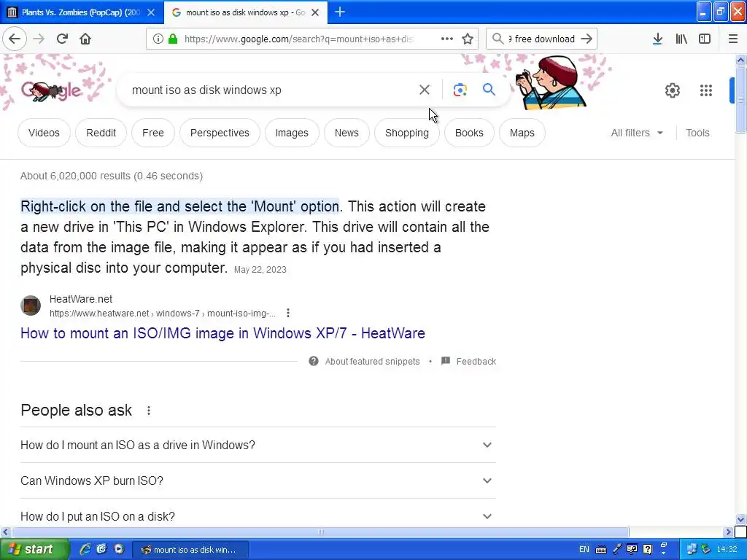Switch to Shopping results
Screen dimensions: 747x560
pos(407,133)
